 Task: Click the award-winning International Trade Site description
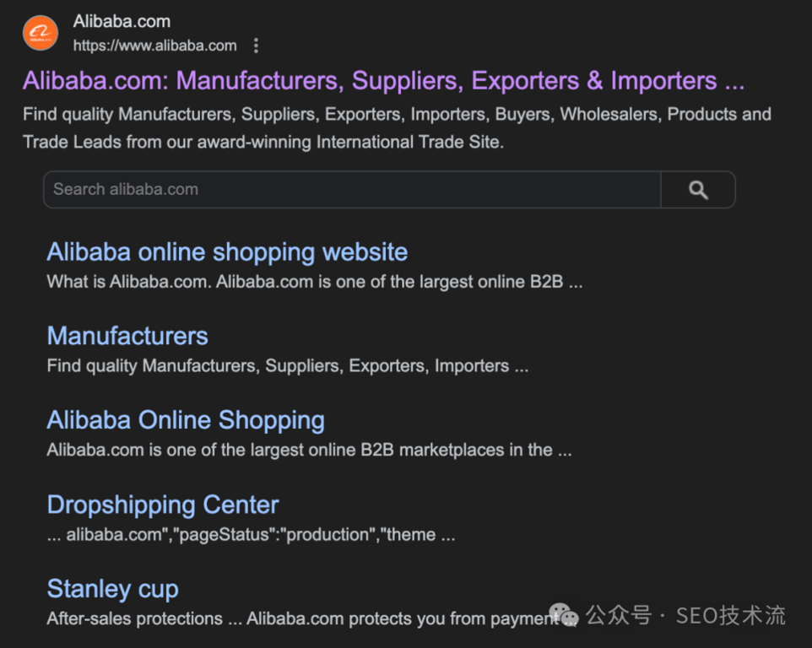click(263, 142)
